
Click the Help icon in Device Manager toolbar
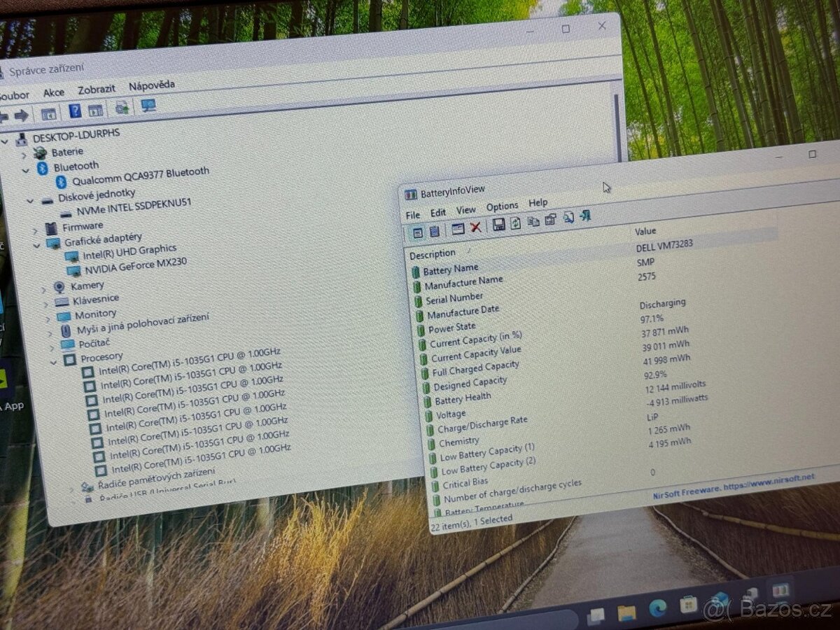tap(75, 111)
